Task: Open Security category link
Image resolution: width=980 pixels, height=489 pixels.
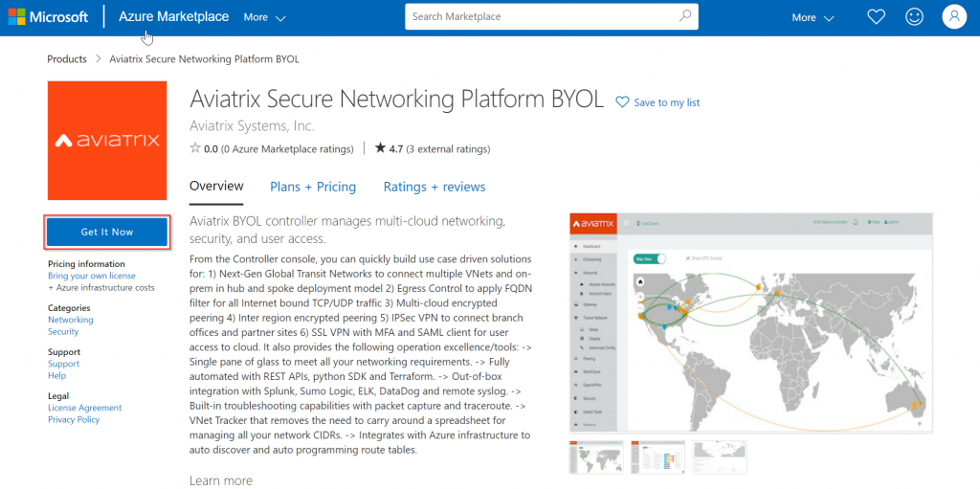Action: click(x=63, y=331)
